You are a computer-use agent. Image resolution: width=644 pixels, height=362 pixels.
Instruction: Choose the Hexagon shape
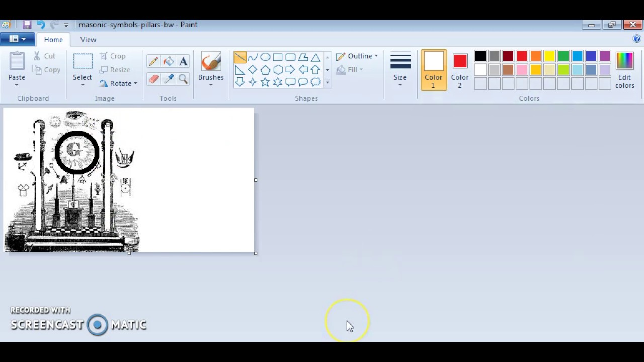pos(278,70)
